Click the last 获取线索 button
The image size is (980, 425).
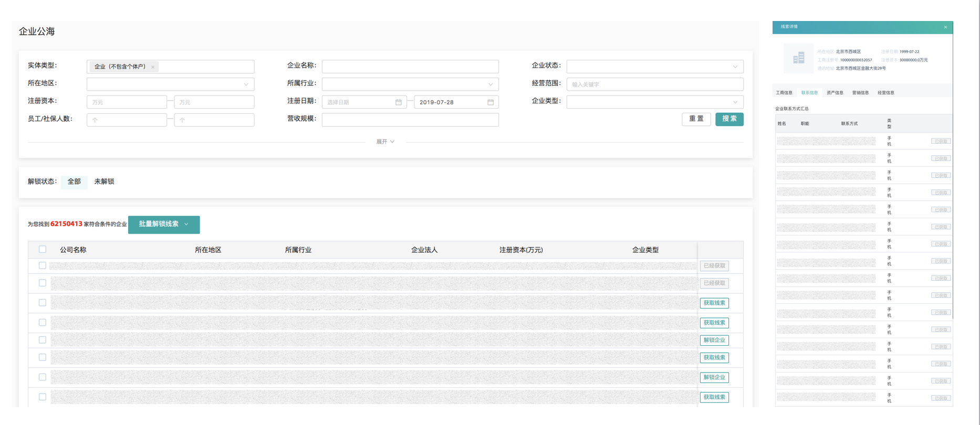(714, 397)
